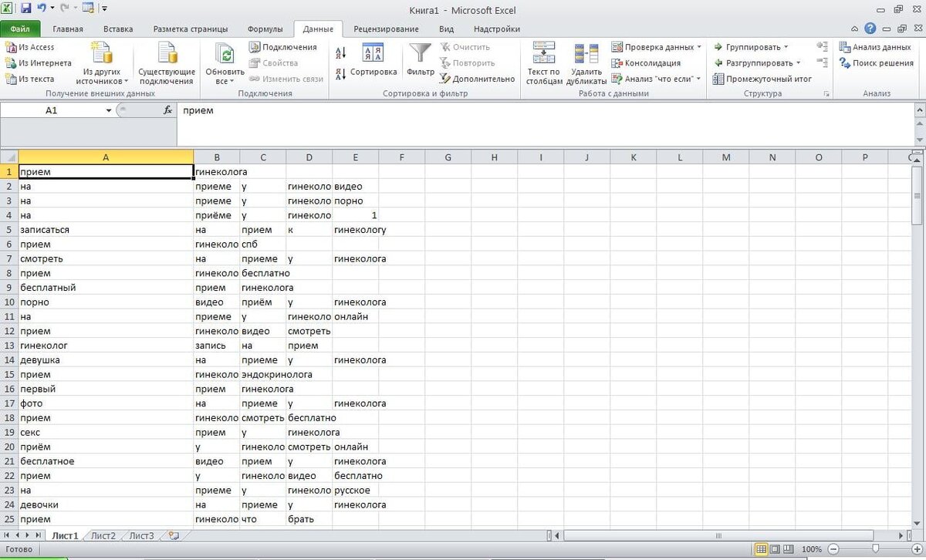Click the insert new worksheet tab icon
Viewport: 926px width, 560px height.
tap(174, 535)
